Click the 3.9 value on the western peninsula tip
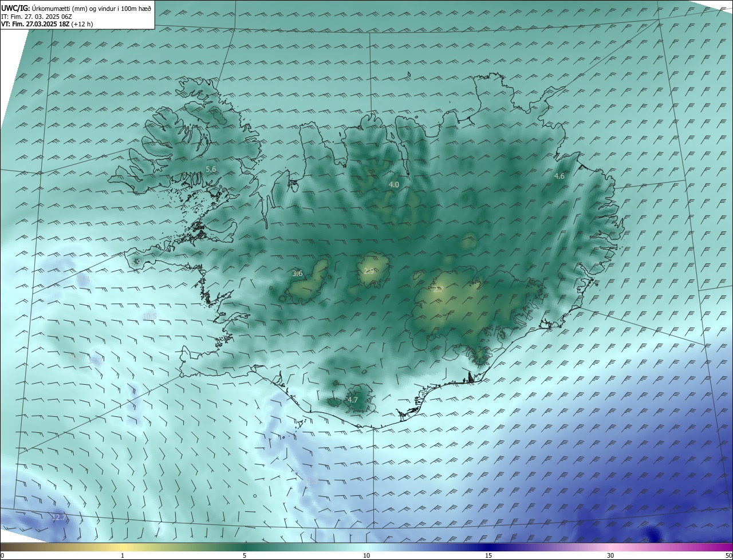This screenshot has width=733, height=560. coord(136,262)
